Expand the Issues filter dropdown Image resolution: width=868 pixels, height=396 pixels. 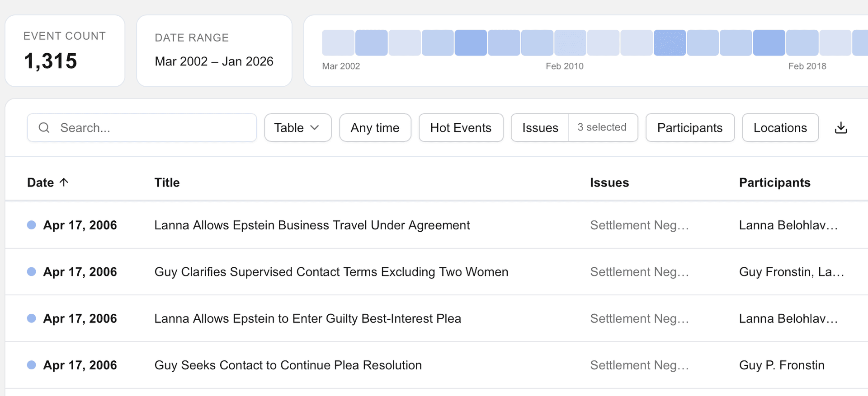pyautogui.click(x=540, y=128)
